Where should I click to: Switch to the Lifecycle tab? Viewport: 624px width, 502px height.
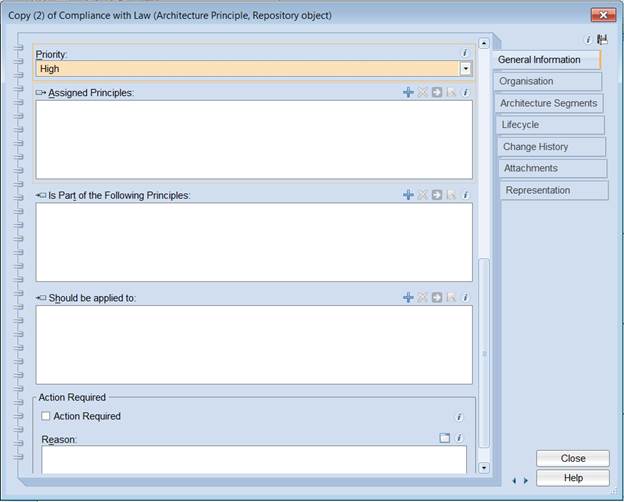[x=551, y=125]
